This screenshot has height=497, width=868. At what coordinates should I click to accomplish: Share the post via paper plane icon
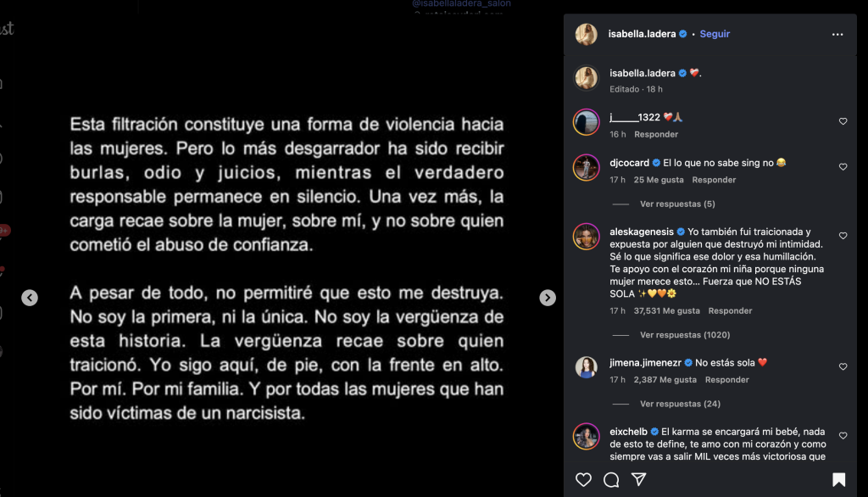(639, 480)
